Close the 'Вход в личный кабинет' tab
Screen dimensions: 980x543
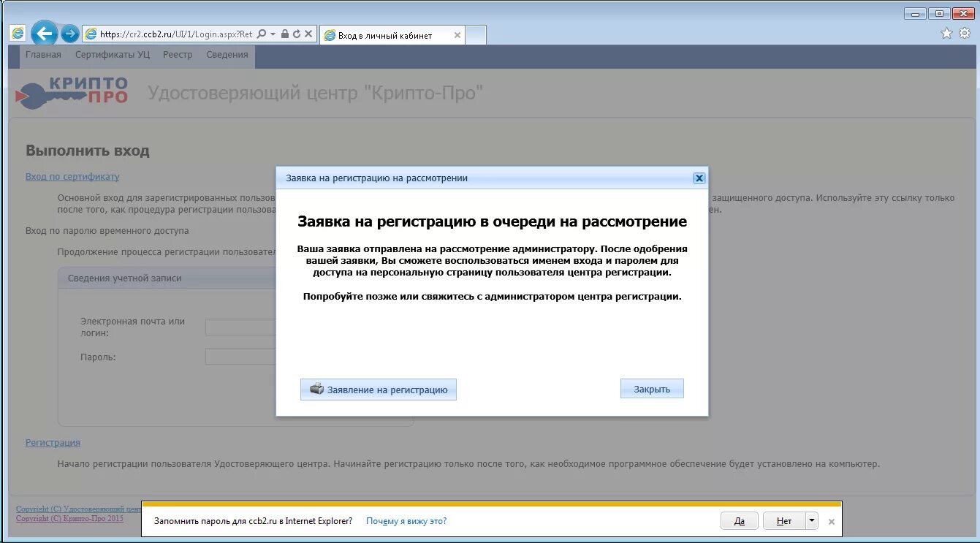click(x=457, y=35)
